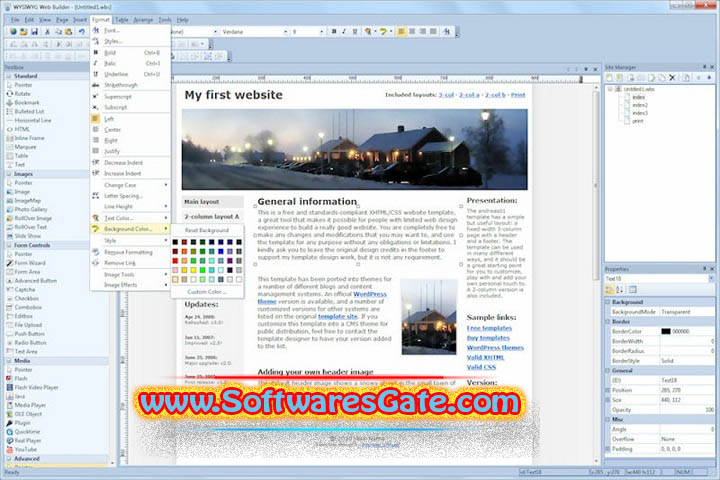720x480 pixels.
Task: Click the new page icon in Site Manager
Action: [x=609, y=78]
